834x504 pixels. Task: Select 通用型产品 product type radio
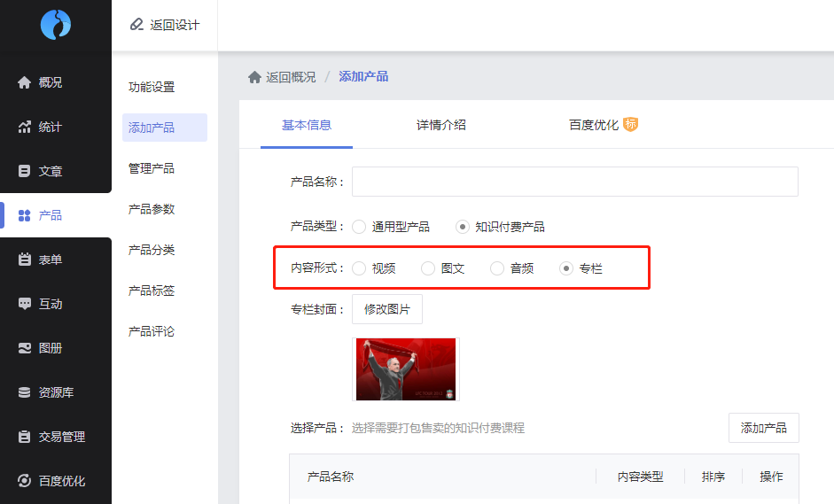(359, 227)
